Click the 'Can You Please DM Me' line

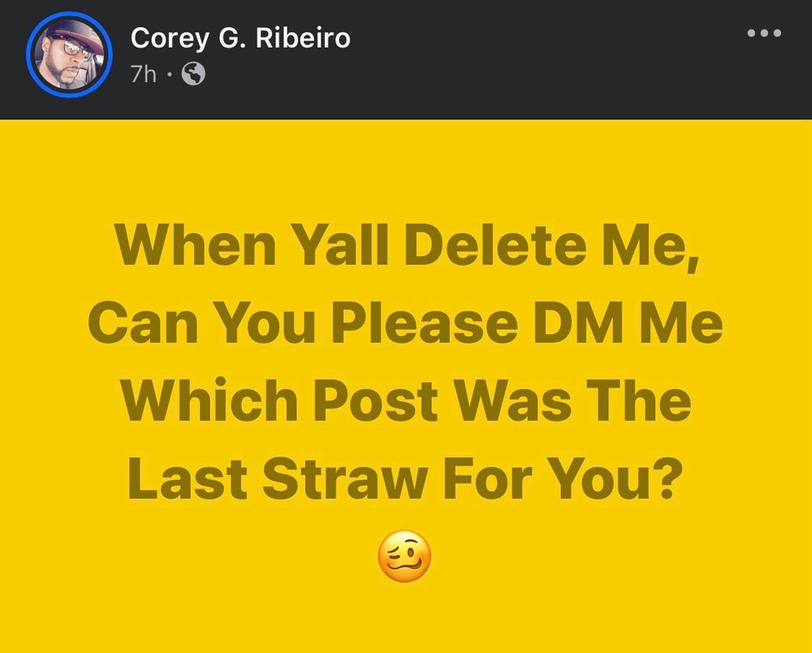click(405, 325)
